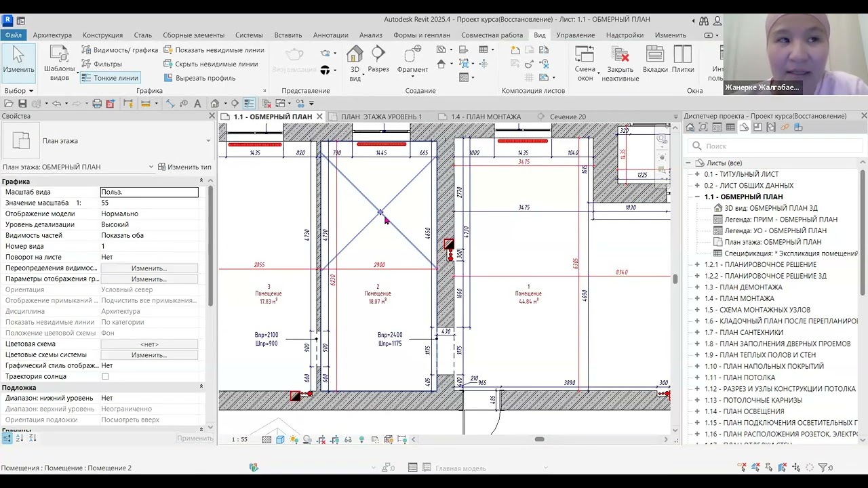Click Скрыть невидимые линии
The width and height of the screenshot is (868, 488).
tap(211, 64)
